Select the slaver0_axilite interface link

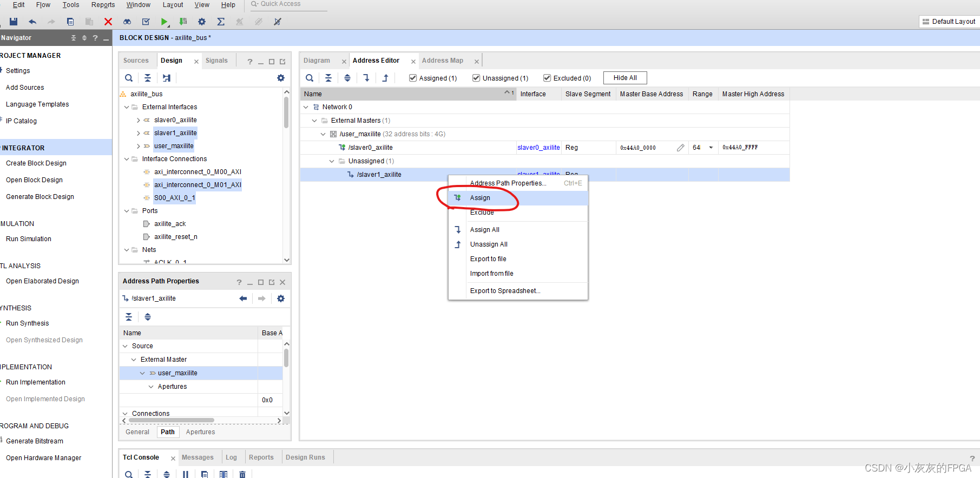pyautogui.click(x=538, y=148)
